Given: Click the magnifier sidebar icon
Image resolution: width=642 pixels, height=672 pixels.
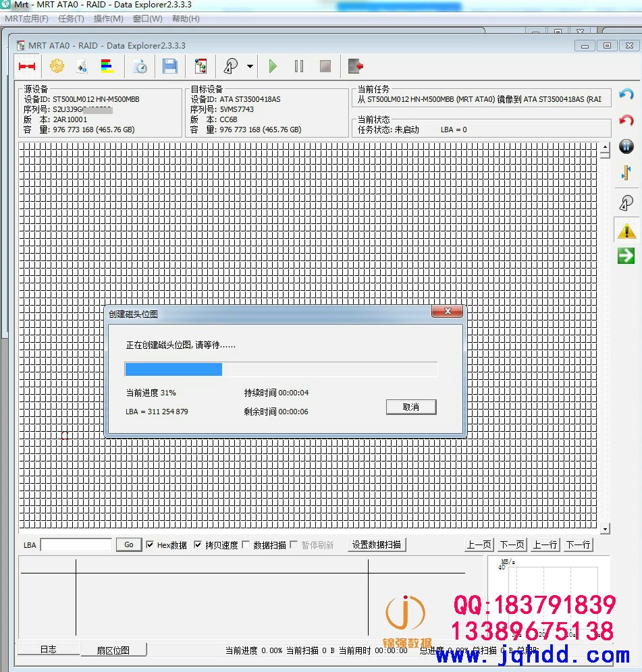Looking at the screenshot, I should 626,202.
